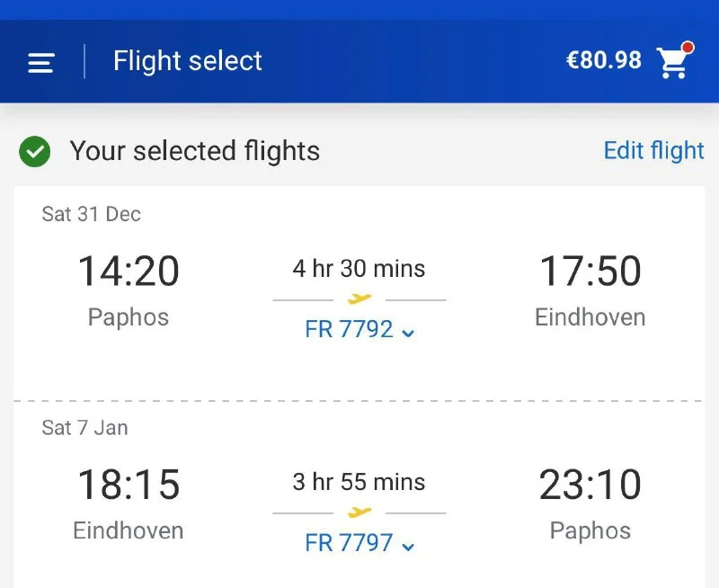This screenshot has height=588, width=719.
Task: Expand the chevron beside FR 7797
Action: tap(408, 547)
